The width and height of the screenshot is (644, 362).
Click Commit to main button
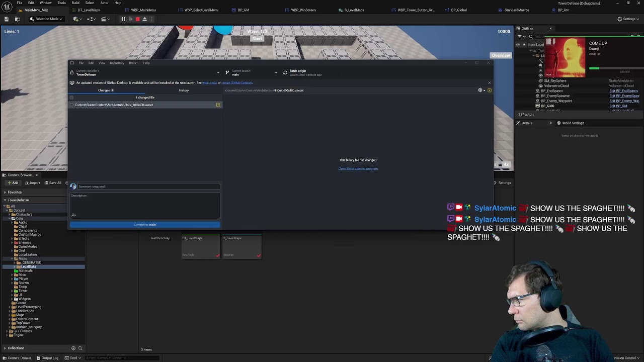145,225
